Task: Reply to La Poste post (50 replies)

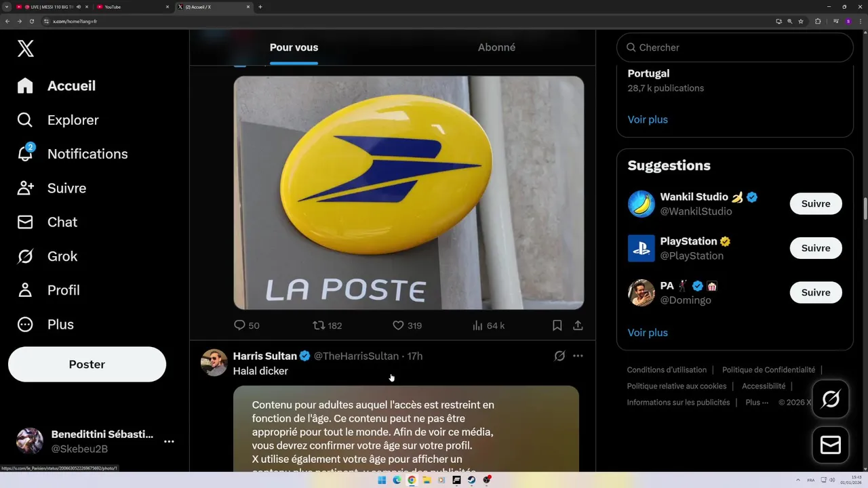Action: click(x=247, y=325)
